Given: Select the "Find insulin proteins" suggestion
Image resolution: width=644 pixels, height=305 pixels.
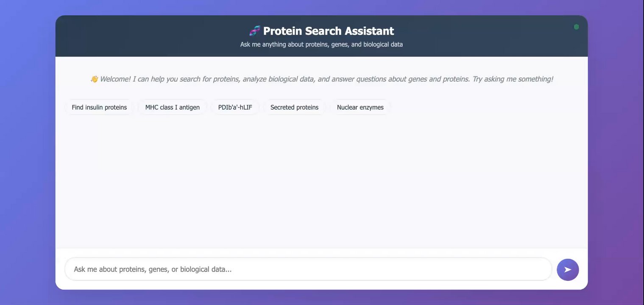Looking at the screenshot, I should (99, 108).
